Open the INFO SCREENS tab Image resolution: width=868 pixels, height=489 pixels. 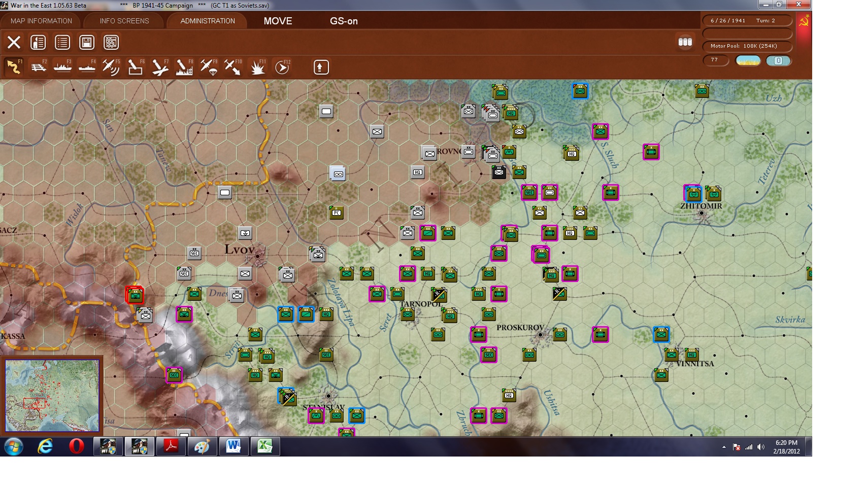[x=124, y=21]
